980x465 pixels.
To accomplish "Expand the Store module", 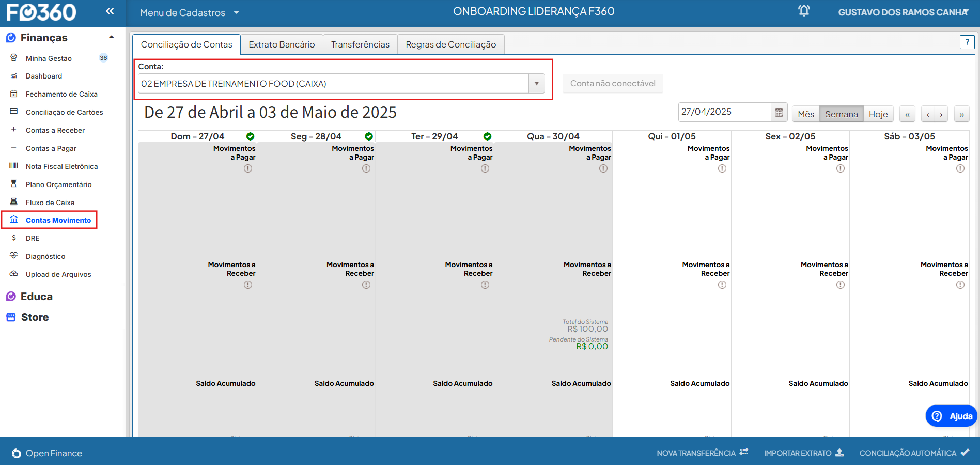I will click(35, 317).
